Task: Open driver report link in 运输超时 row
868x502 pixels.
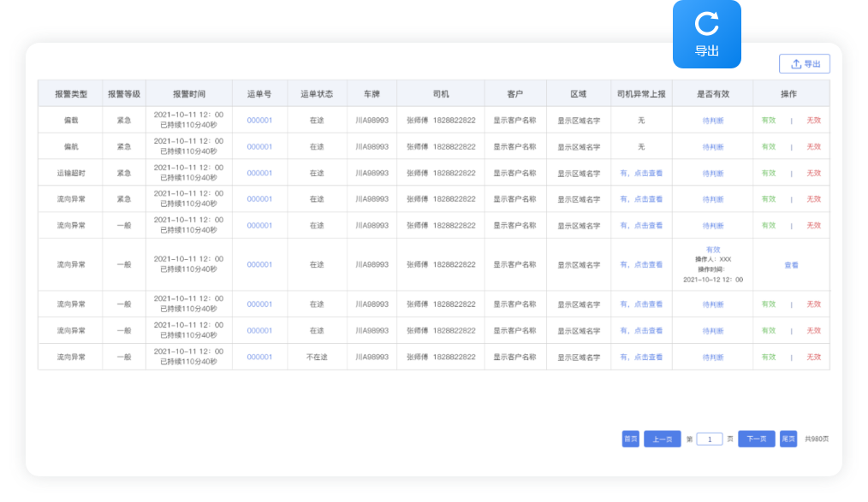Action: tap(641, 174)
